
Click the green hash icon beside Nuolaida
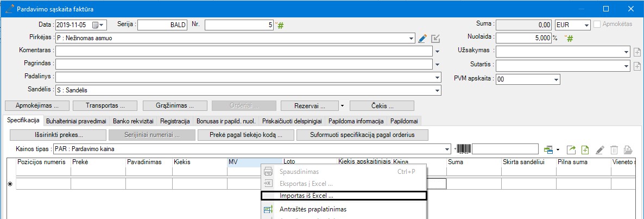(x=569, y=39)
